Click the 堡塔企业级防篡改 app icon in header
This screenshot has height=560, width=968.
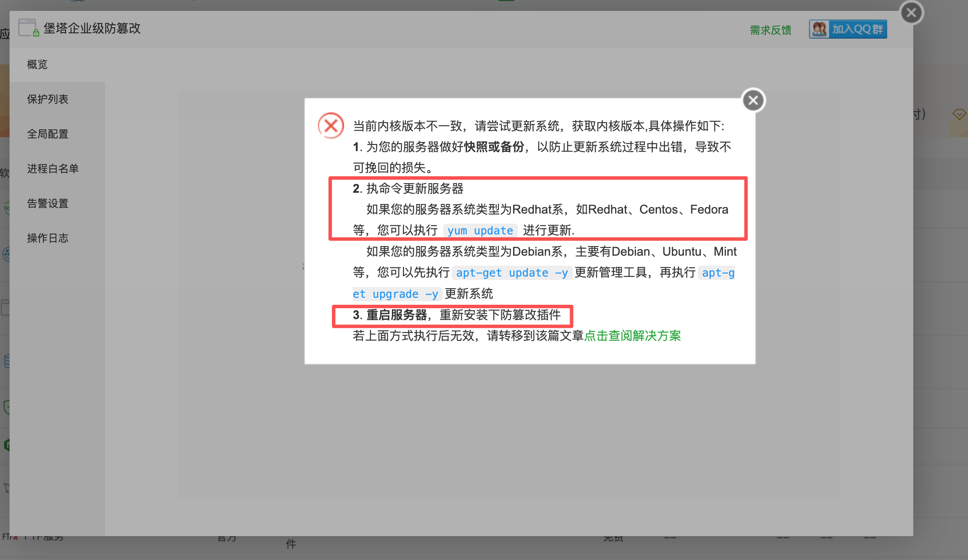(x=28, y=27)
